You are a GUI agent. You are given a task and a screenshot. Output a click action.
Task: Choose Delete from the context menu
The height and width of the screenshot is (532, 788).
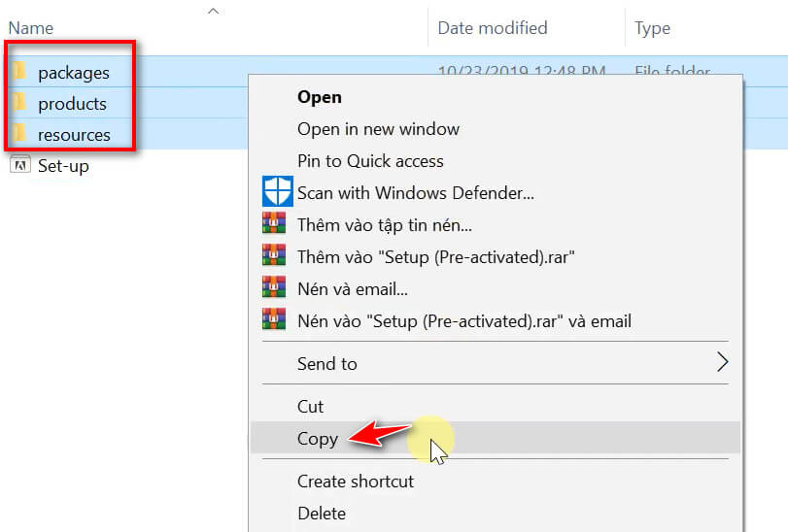pos(321,513)
